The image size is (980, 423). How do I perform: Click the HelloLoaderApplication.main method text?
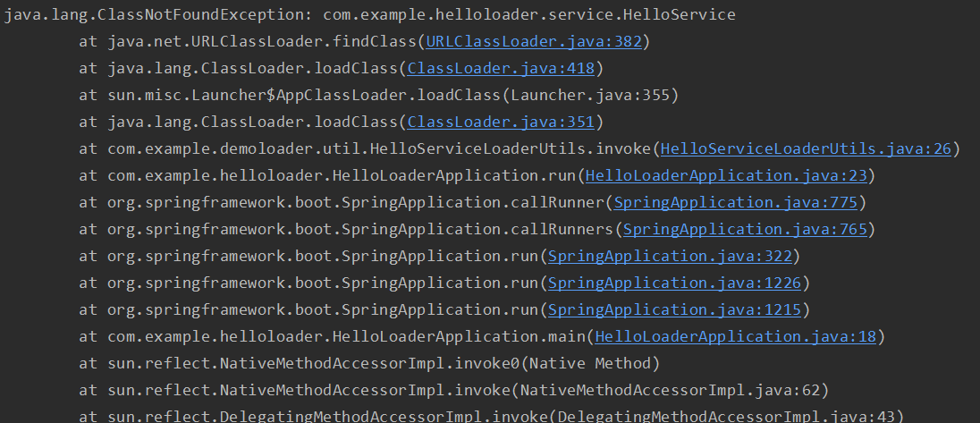(459, 337)
